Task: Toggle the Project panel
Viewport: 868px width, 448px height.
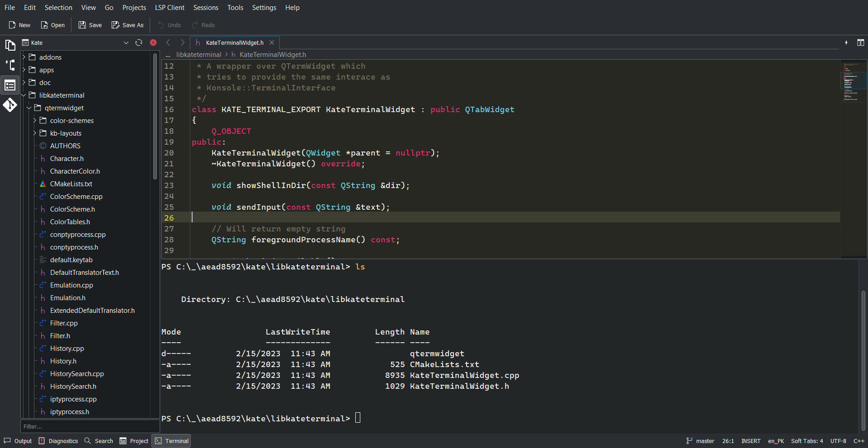Action: pos(134,441)
